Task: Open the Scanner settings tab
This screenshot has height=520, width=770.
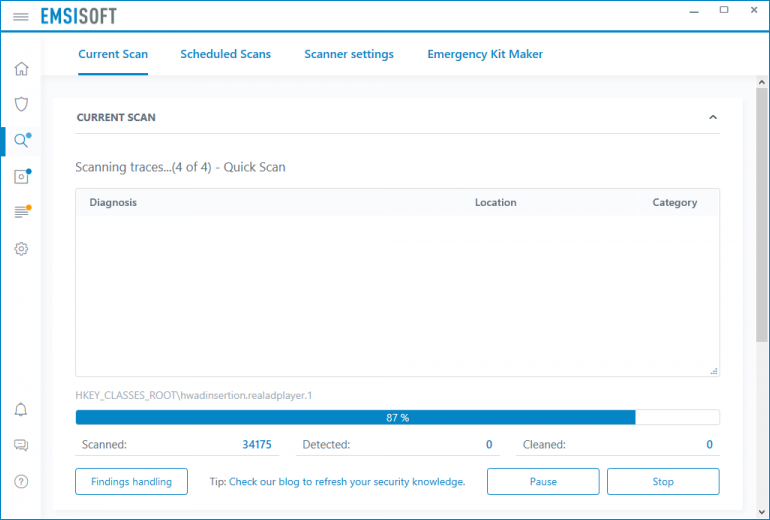Action: (x=349, y=54)
